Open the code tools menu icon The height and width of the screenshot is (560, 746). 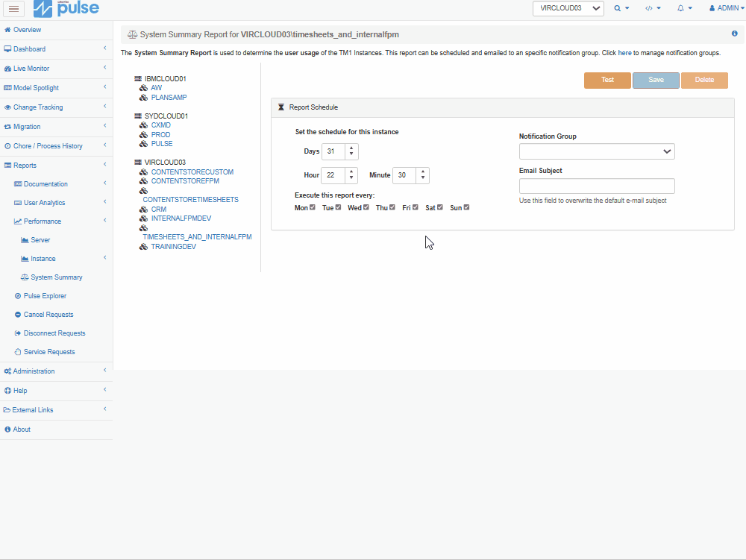coord(653,8)
